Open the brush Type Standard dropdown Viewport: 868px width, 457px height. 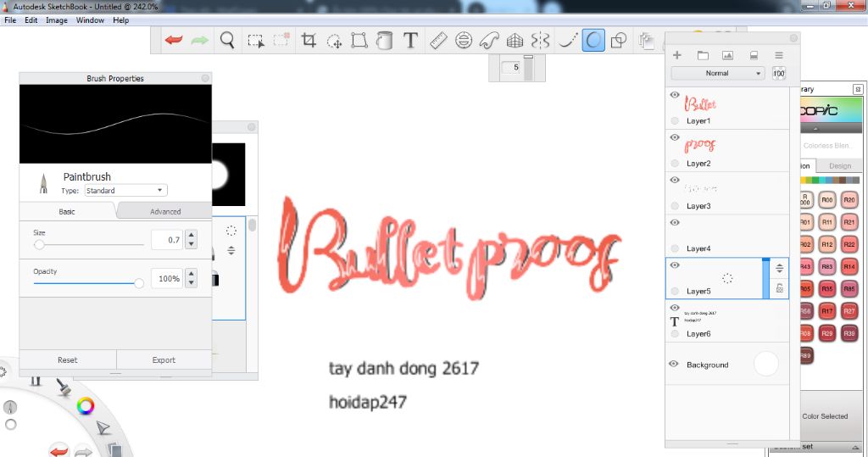click(x=125, y=191)
